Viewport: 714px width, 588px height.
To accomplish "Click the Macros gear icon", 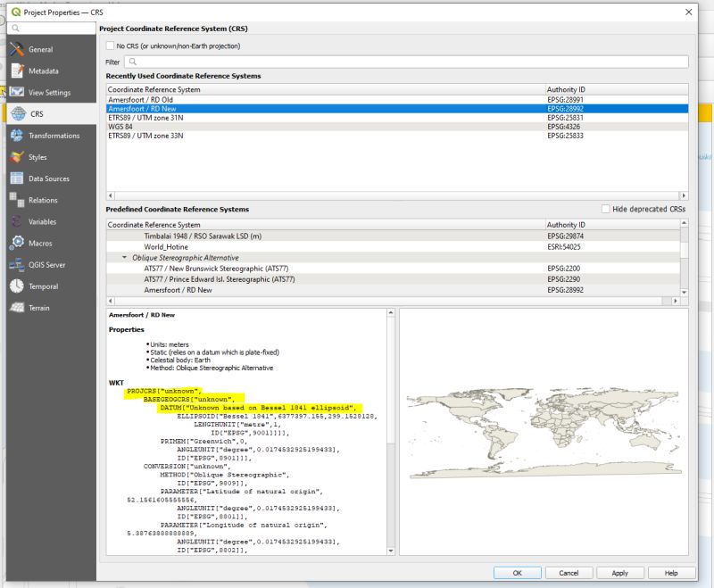I will point(17,243).
